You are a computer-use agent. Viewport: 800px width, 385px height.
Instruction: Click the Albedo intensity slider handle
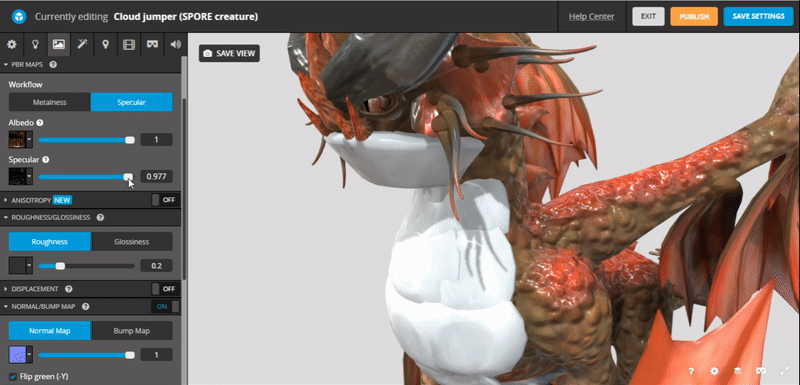click(x=130, y=140)
